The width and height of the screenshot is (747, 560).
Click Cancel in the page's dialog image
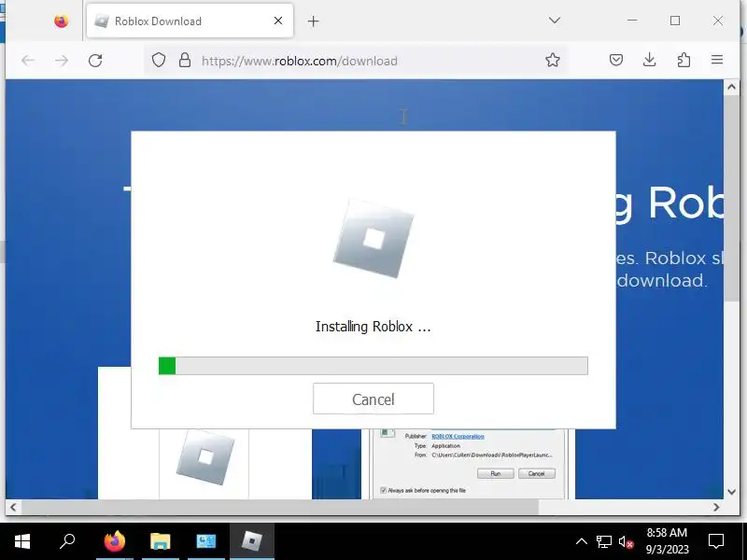click(x=536, y=473)
